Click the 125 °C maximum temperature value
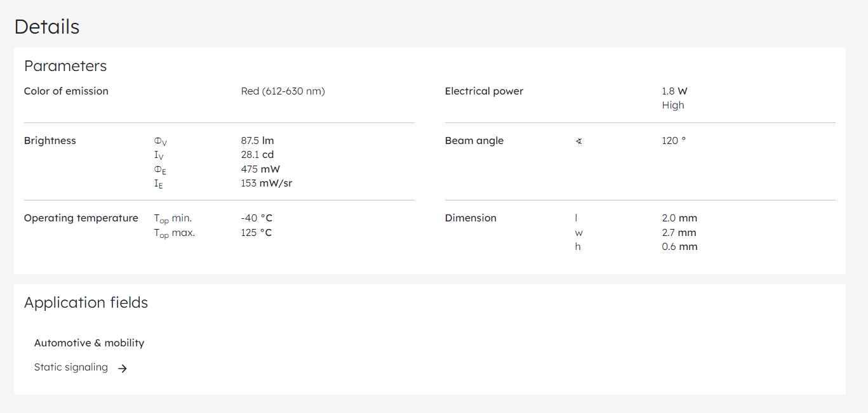 pyautogui.click(x=257, y=233)
